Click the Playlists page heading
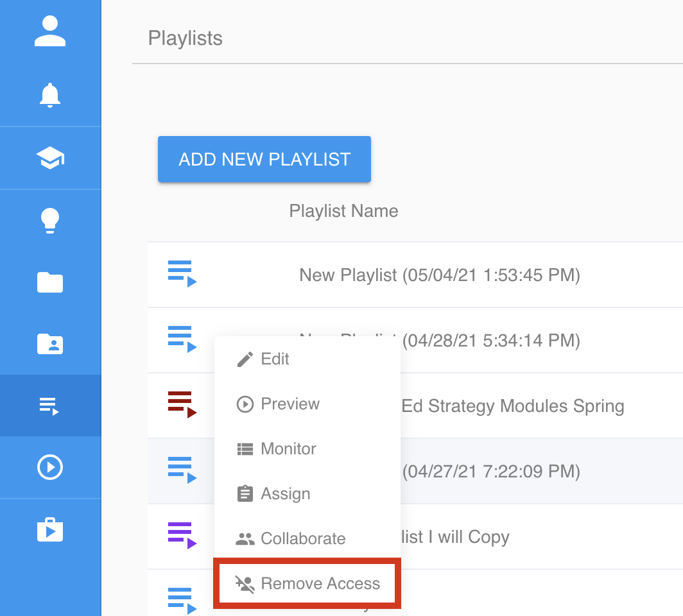The height and width of the screenshot is (616, 683). pos(185,38)
